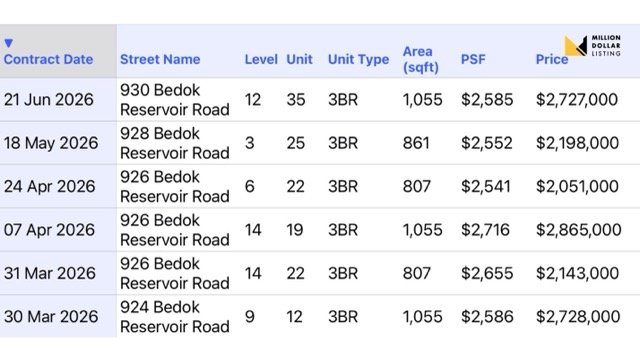Sort by Contract Date column header
640x360 pixels.
coord(49,60)
